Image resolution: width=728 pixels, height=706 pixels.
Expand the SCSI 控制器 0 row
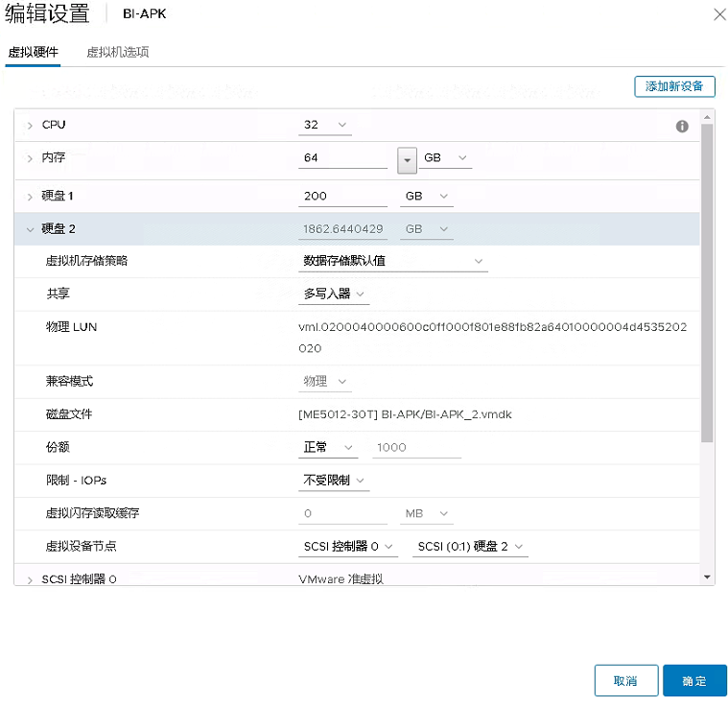pos(31,580)
